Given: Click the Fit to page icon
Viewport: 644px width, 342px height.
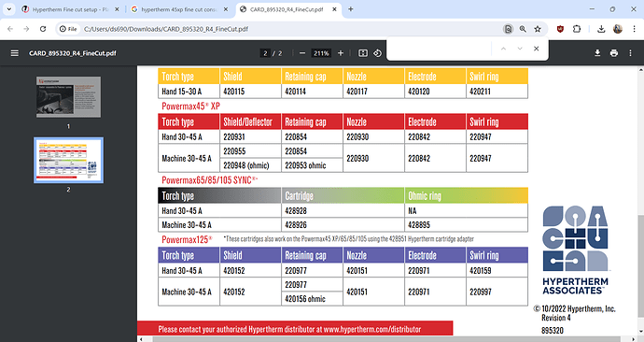Looking at the screenshot, I should tap(363, 53).
